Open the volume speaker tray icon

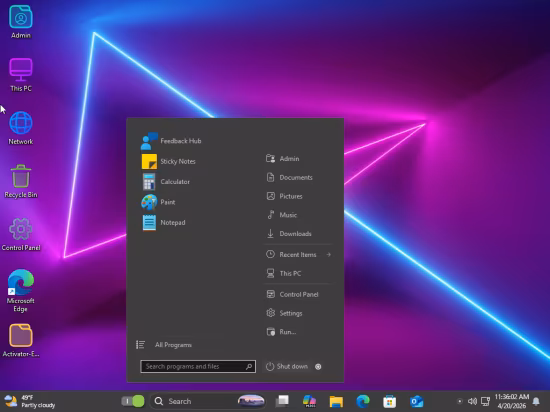tap(472, 401)
